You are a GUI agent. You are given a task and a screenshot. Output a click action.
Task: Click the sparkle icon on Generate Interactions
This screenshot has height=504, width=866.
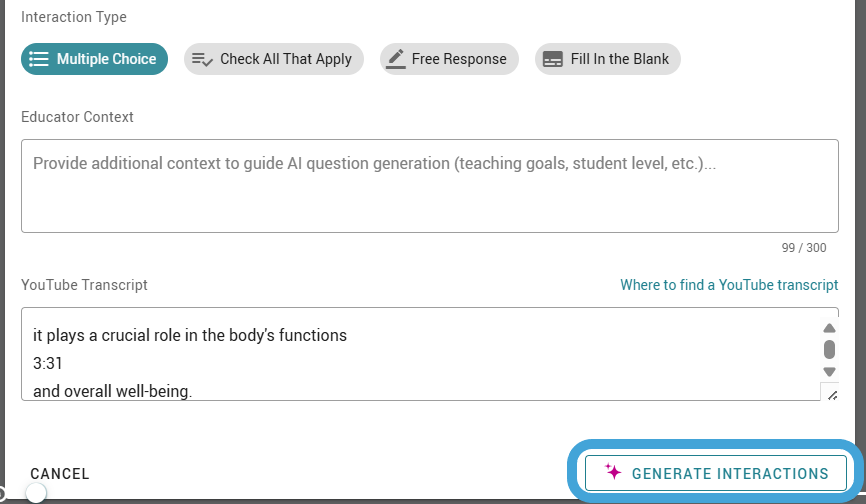tap(612, 471)
